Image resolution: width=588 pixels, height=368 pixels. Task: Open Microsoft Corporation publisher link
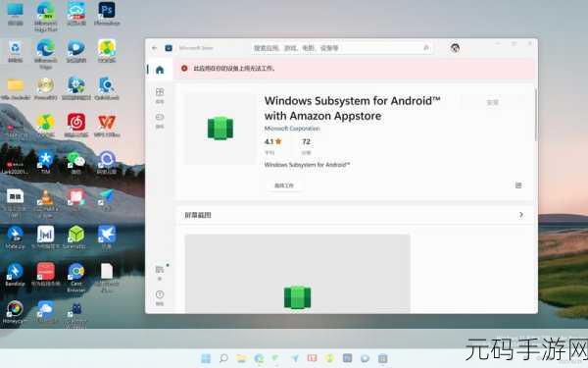[292, 129]
